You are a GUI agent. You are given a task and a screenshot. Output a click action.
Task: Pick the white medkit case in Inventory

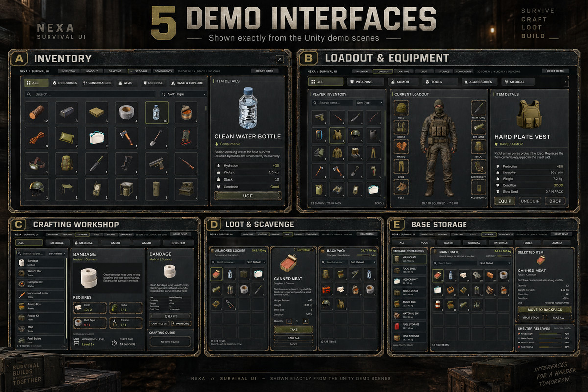pyautogui.click(x=97, y=139)
